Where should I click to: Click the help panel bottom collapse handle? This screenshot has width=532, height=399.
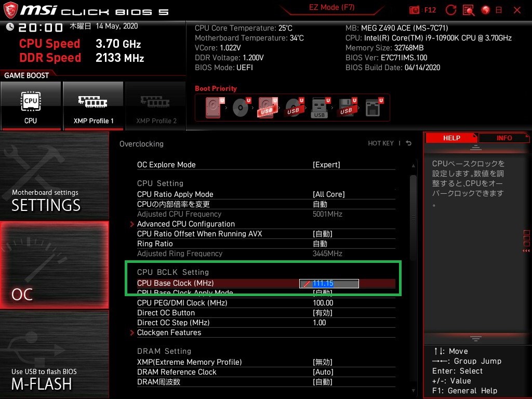(x=476, y=338)
